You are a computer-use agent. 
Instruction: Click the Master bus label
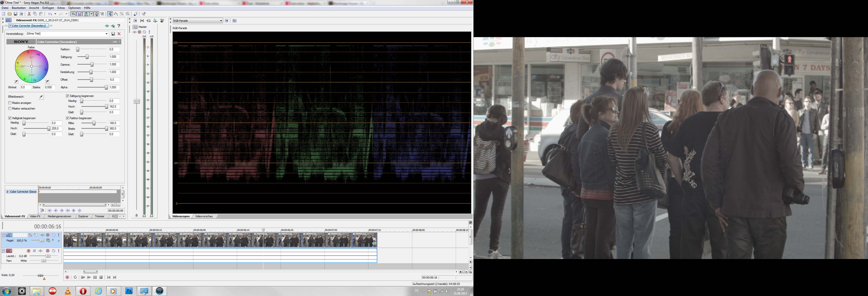click(x=143, y=27)
